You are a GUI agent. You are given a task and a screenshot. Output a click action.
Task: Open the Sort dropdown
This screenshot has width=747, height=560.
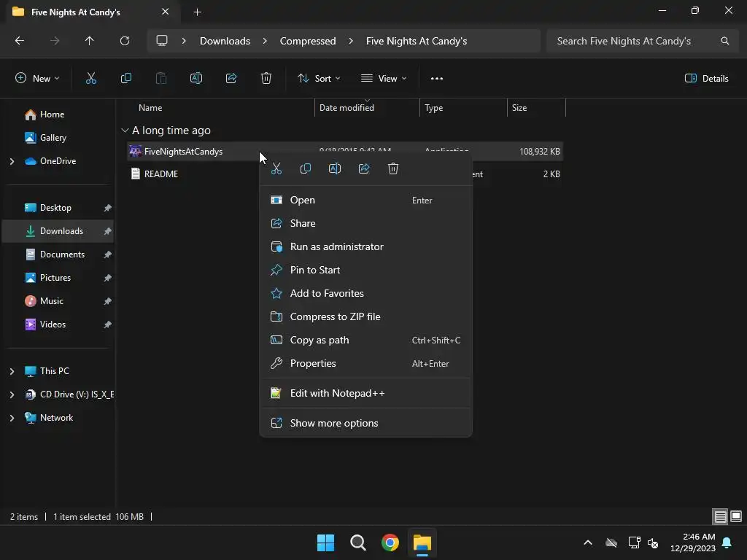click(319, 79)
